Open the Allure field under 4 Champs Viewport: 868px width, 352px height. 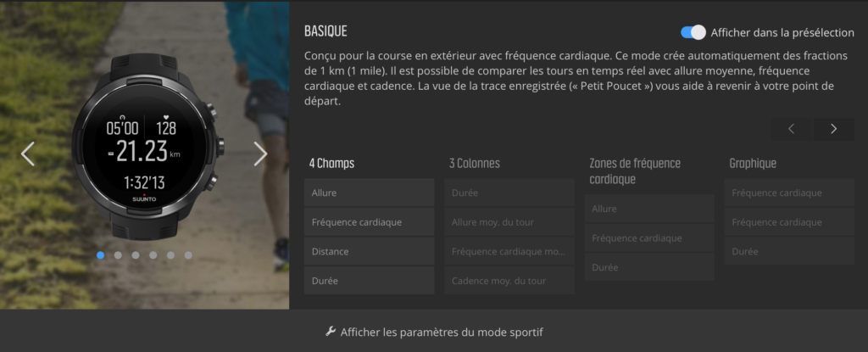(x=370, y=193)
